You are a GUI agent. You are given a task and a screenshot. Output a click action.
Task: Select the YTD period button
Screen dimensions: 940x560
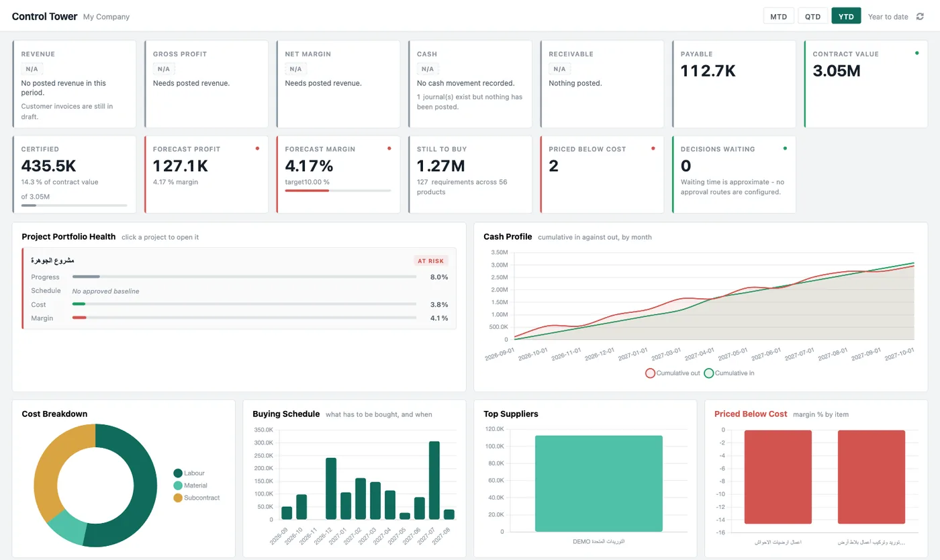pos(846,16)
